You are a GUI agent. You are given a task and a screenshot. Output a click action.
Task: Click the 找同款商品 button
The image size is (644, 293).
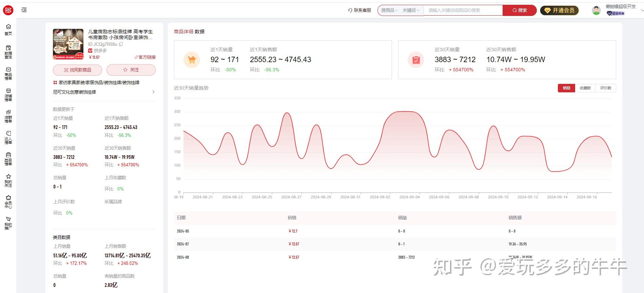[x=77, y=70]
